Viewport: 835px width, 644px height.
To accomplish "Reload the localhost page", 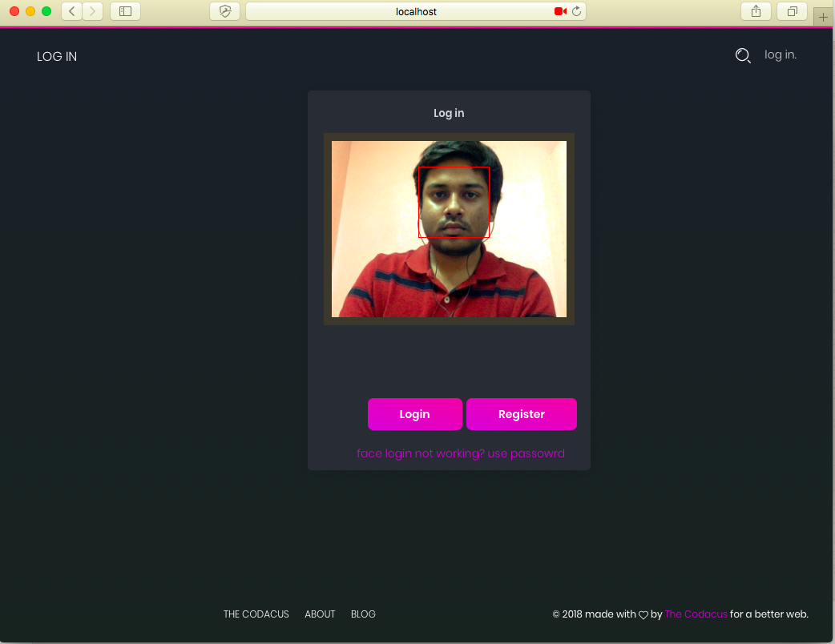I will [577, 11].
